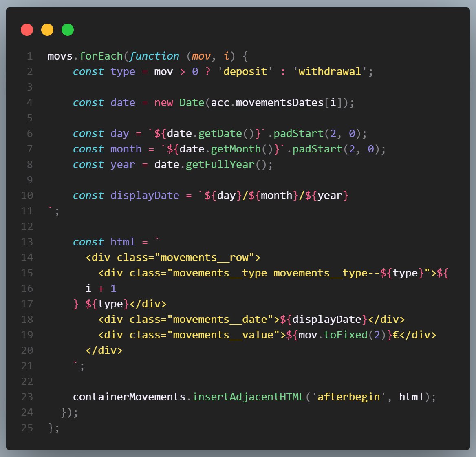Click line number 25
This screenshot has height=457, width=476.
[x=27, y=428]
